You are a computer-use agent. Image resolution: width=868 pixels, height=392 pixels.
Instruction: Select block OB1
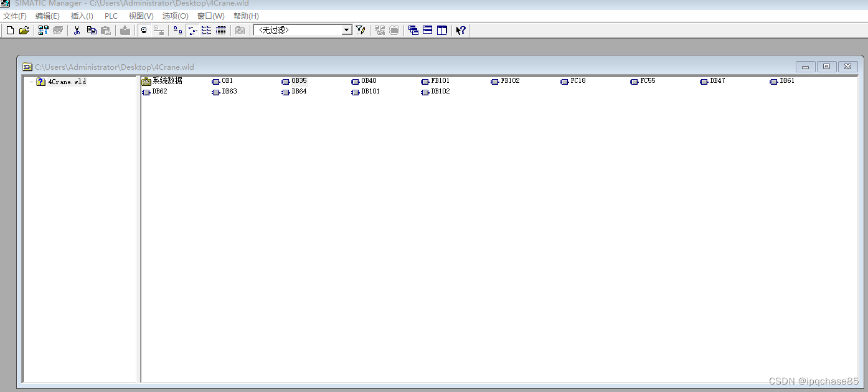pos(222,81)
